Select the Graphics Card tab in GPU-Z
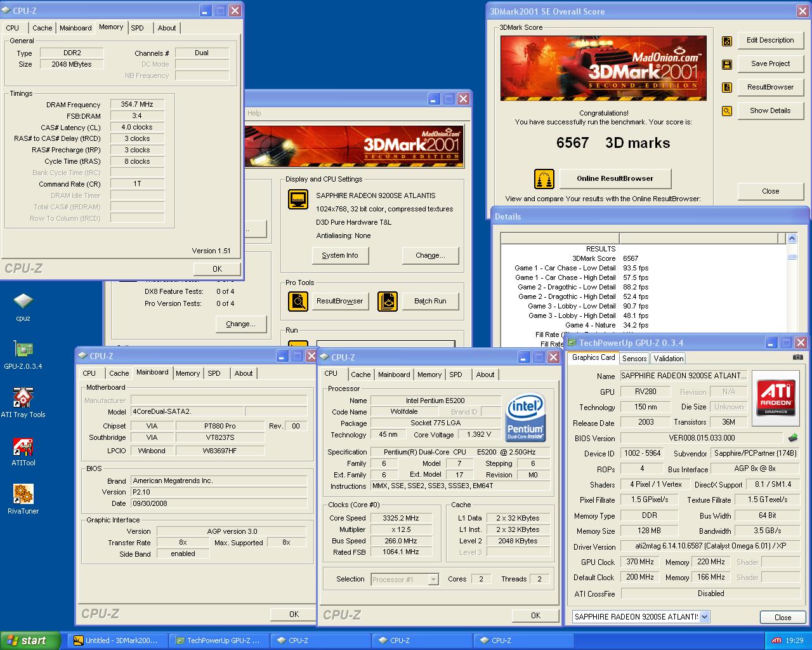812x650 pixels. [x=593, y=357]
